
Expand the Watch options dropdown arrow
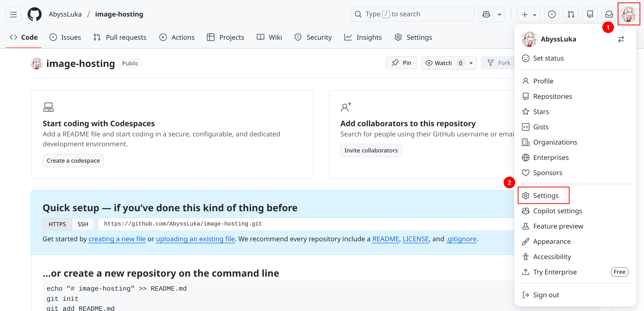471,63
